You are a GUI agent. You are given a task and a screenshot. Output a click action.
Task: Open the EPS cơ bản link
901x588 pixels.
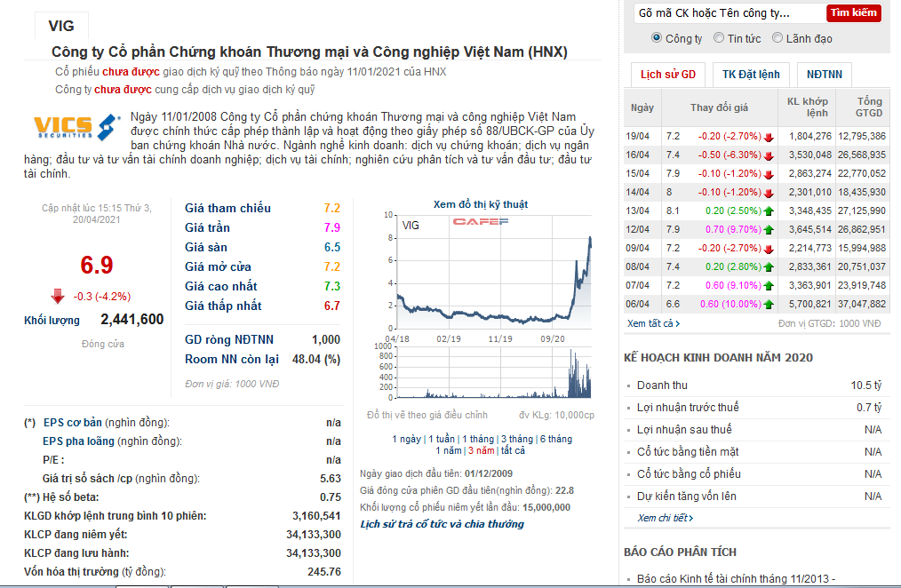tap(72, 423)
